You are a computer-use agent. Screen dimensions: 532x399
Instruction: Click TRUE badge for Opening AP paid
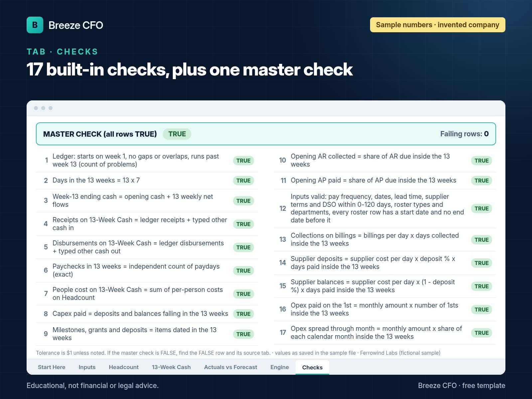(481, 181)
